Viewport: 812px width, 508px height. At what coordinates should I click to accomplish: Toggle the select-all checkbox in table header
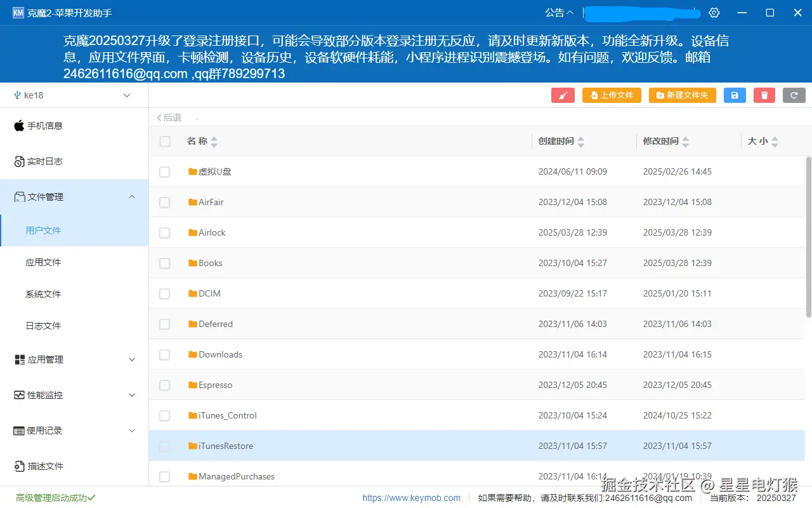click(x=165, y=142)
